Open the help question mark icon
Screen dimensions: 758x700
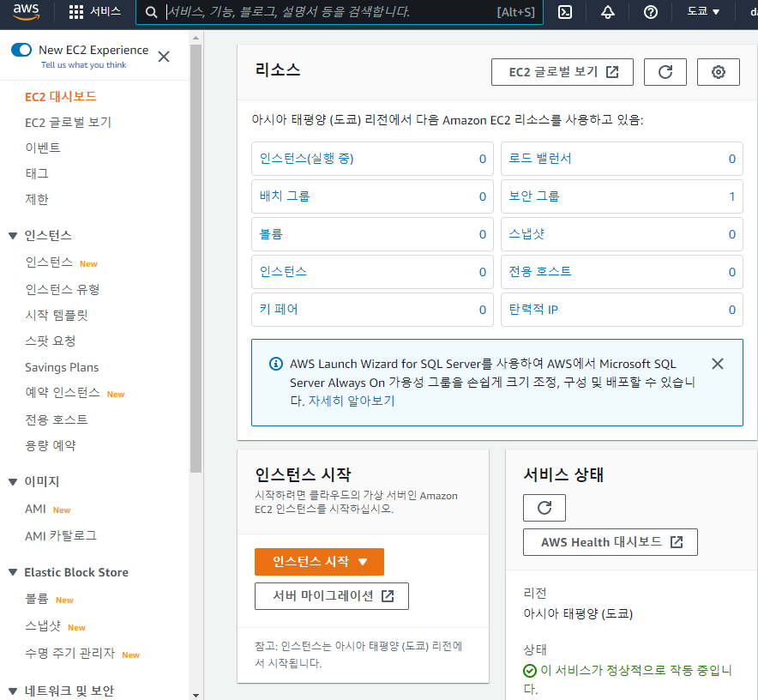[x=651, y=12]
